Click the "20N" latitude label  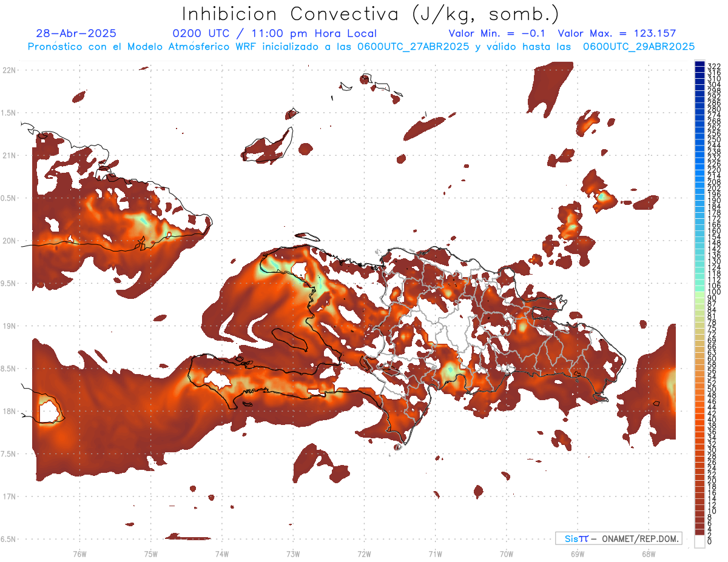(x=9, y=241)
